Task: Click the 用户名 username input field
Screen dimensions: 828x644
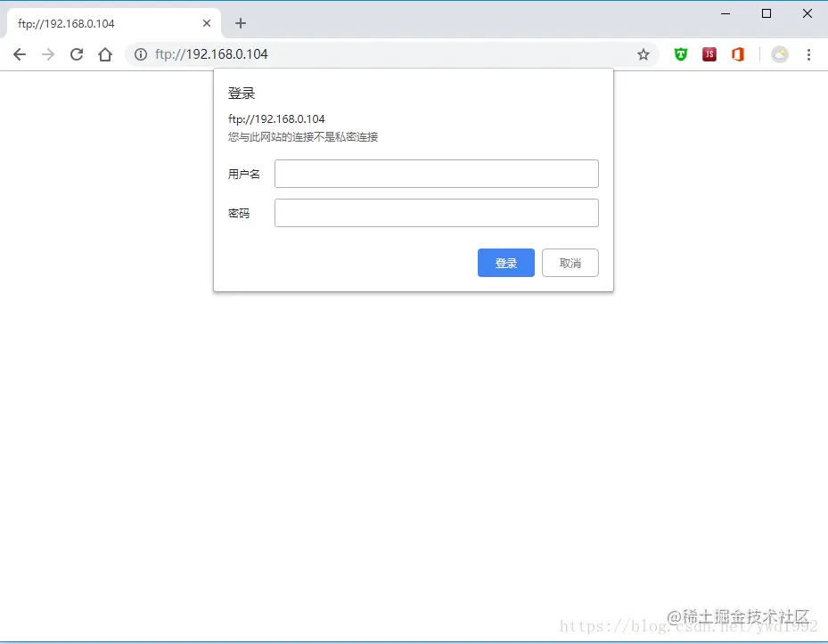Action: (436, 173)
